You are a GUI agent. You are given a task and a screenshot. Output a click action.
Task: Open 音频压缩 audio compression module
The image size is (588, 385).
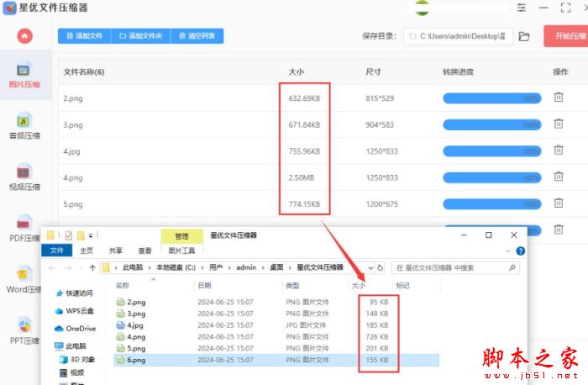(24, 126)
